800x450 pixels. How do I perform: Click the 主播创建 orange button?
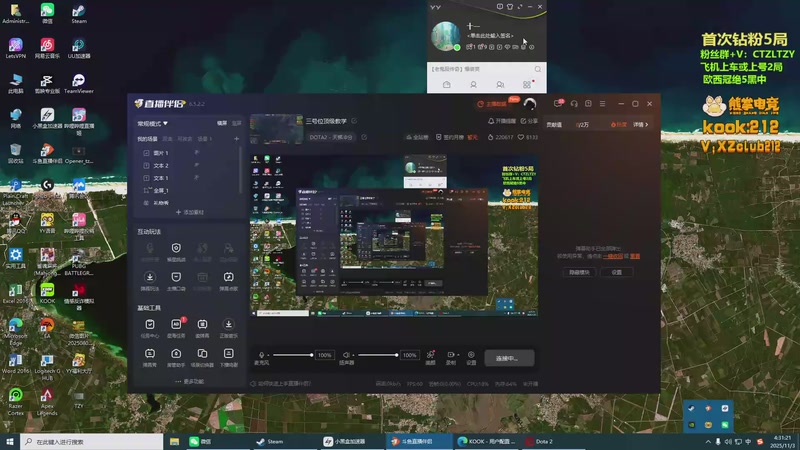coord(492,104)
